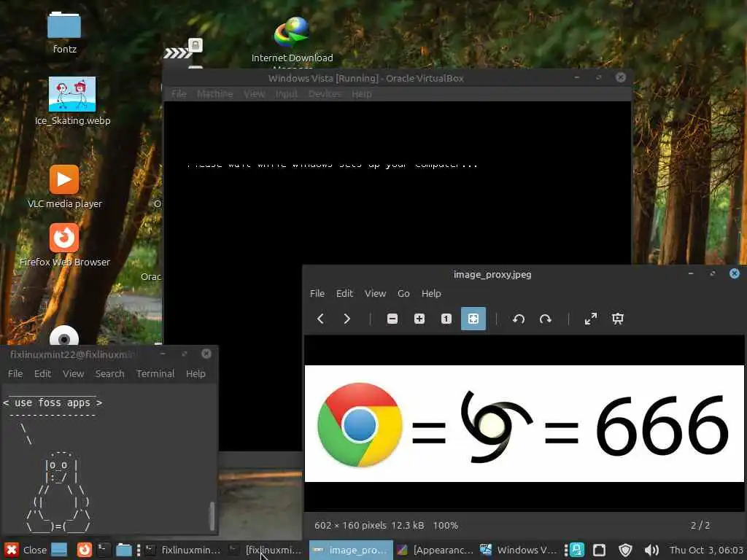Image resolution: width=747 pixels, height=560 pixels.
Task: Open Edit menu in terminal window
Action: pyautogui.click(x=42, y=374)
